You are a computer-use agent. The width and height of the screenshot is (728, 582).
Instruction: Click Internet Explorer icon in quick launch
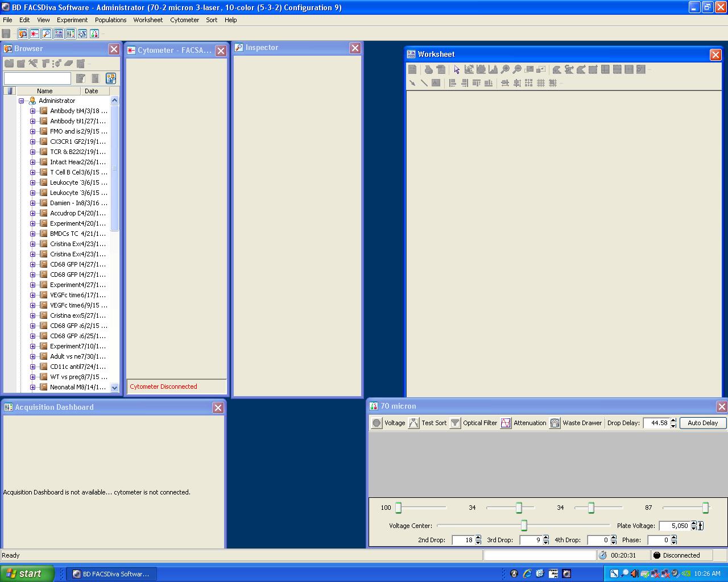click(527, 573)
